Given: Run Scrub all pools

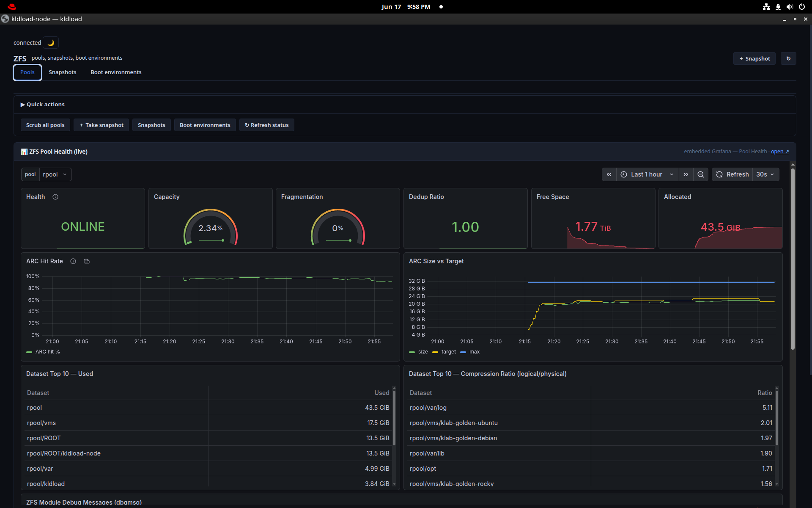Looking at the screenshot, I should pos(45,125).
